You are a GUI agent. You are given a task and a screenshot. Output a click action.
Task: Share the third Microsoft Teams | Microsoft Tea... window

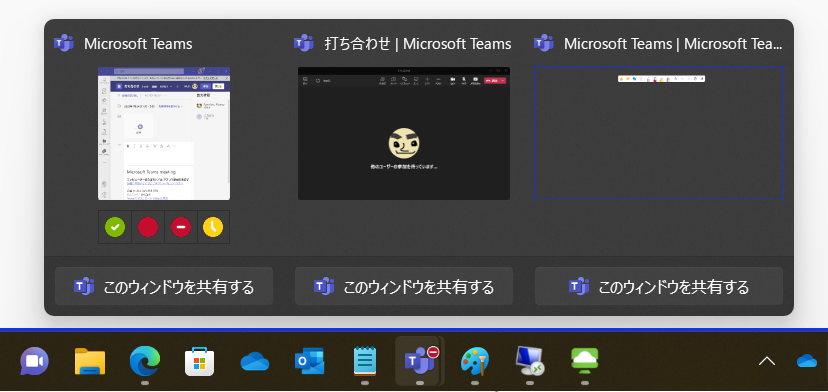click(x=658, y=286)
